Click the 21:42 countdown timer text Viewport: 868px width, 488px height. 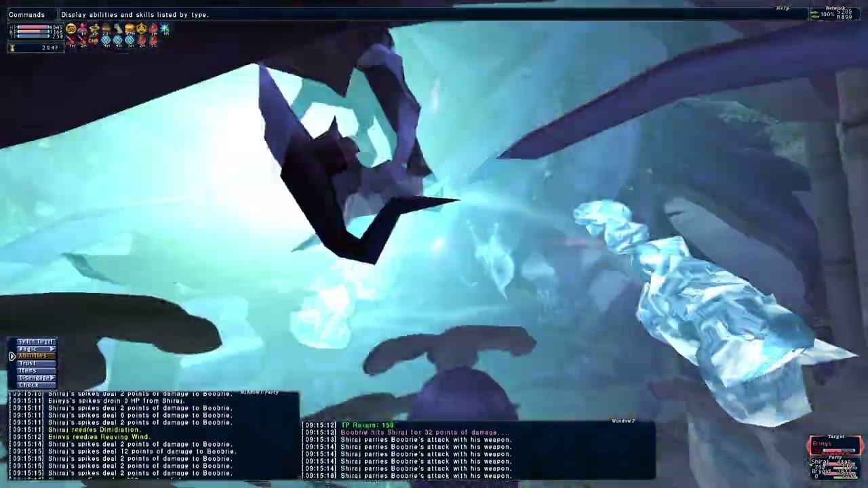click(50, 47)
